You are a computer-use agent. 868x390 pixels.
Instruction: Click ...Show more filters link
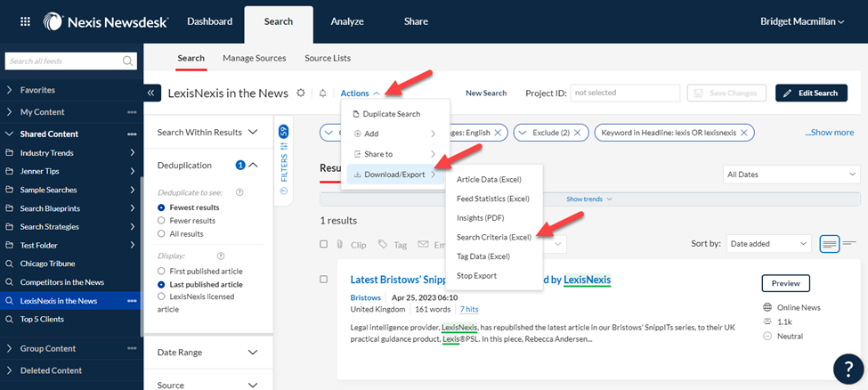tap(829, 133)
